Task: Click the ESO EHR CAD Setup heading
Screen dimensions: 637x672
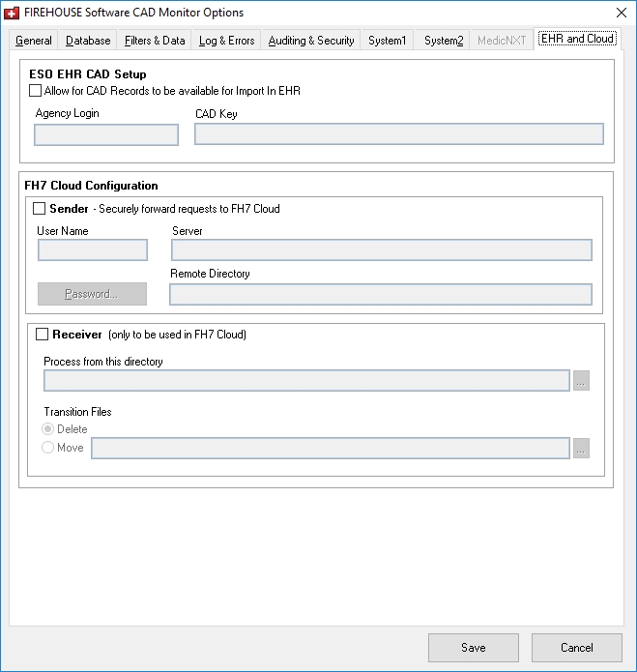Action: (88, 74)
